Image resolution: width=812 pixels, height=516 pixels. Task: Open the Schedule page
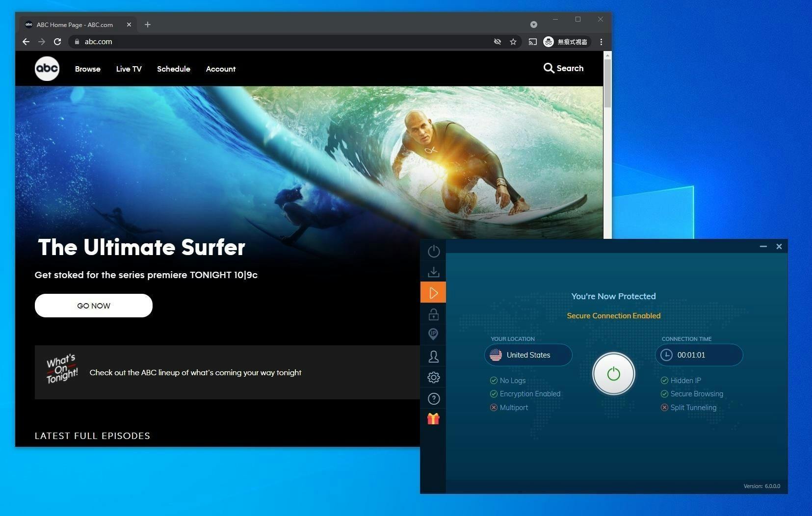point(174,69)
